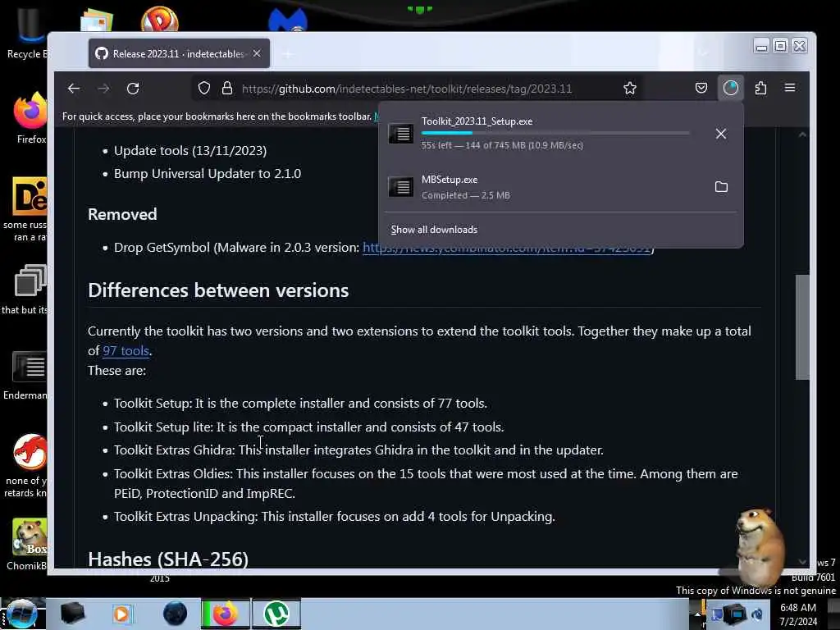Open the Windows Start button

coord(21,614)
